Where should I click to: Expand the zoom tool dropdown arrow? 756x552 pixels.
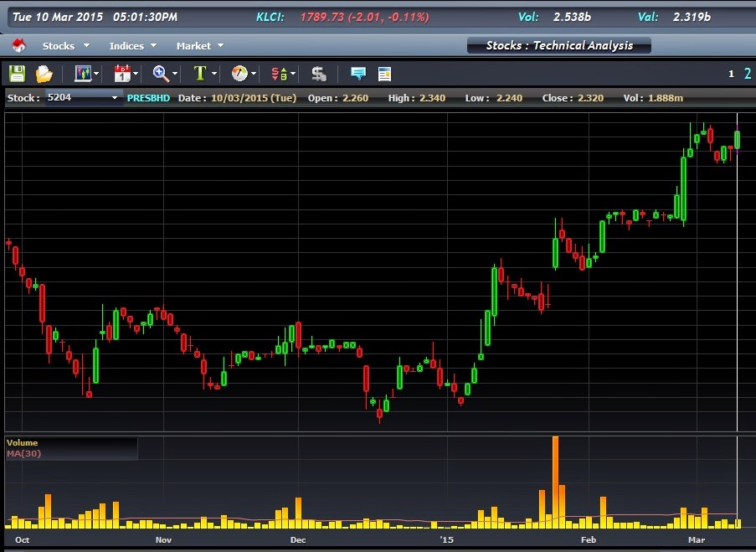coord(175,74)
